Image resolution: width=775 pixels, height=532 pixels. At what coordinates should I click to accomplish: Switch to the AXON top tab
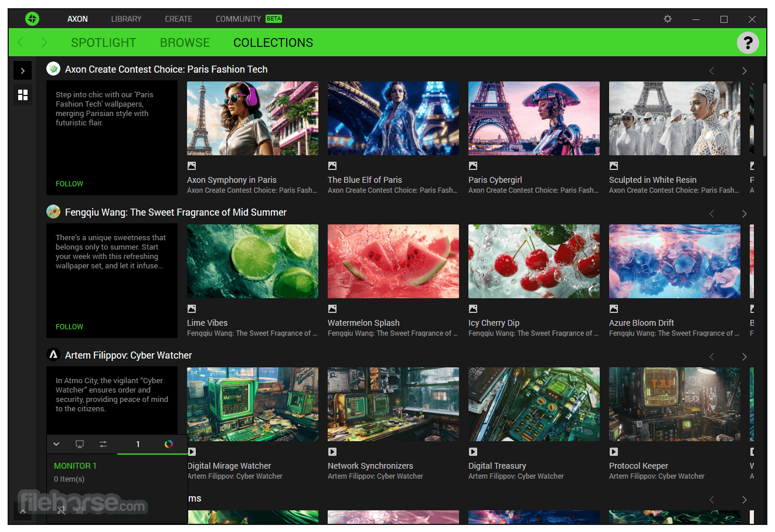(77, 19)
